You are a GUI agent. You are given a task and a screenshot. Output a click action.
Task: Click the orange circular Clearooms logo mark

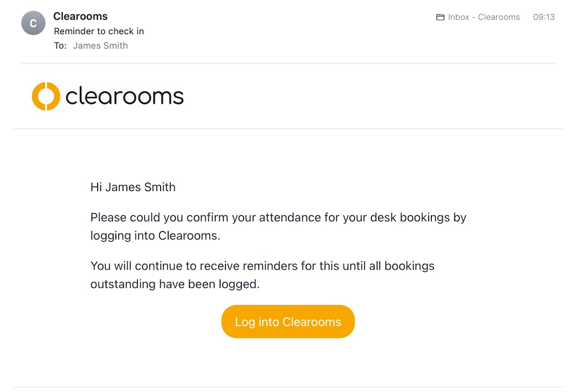pyautogui.click(x=46, y=96)
